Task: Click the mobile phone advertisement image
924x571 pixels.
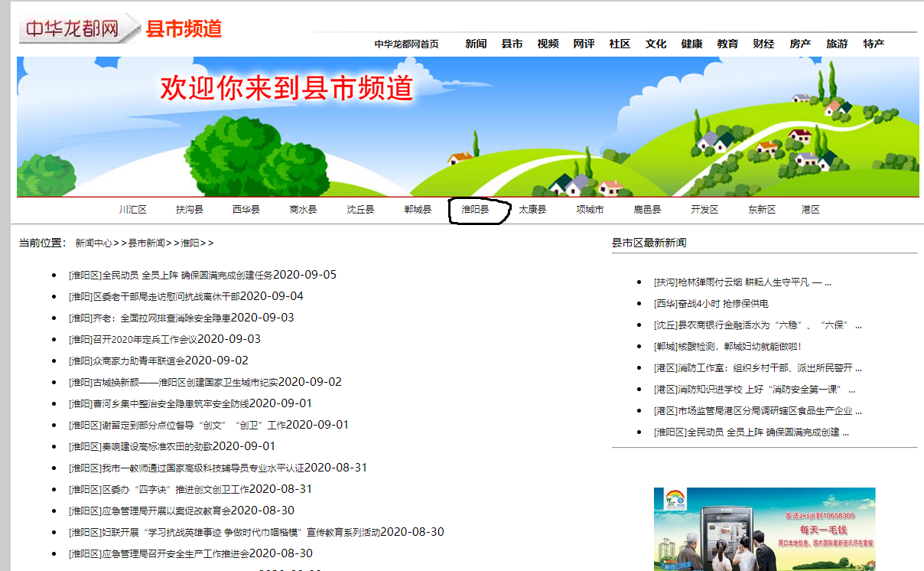Action: tap(764, 529)
